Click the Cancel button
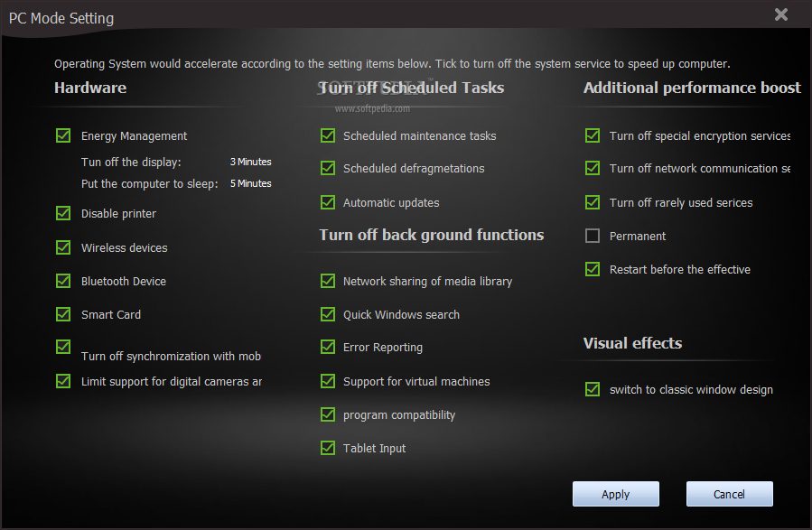 pos(729,494)
